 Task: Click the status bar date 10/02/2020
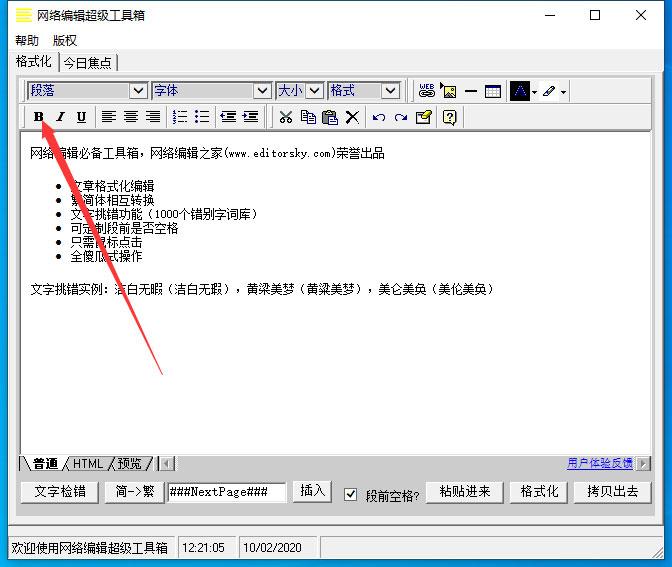tap(272, 548)
